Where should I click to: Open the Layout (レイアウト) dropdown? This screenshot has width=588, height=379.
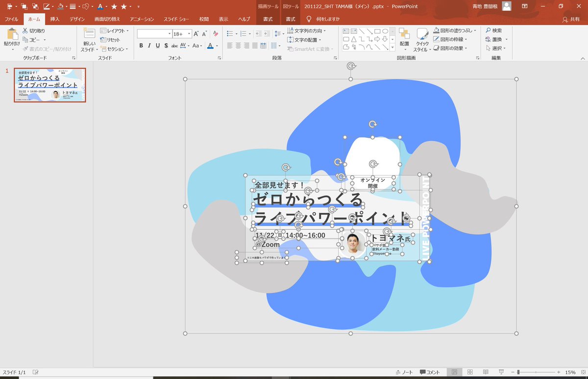pos(114,30)
